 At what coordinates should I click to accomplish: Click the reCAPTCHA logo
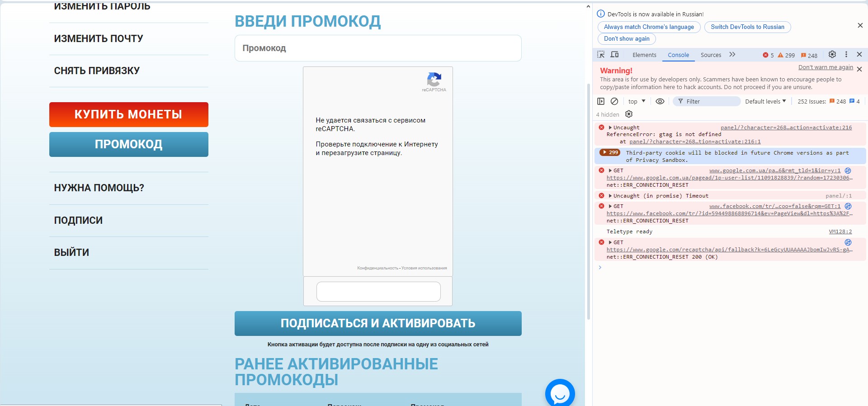click(434, 80)
